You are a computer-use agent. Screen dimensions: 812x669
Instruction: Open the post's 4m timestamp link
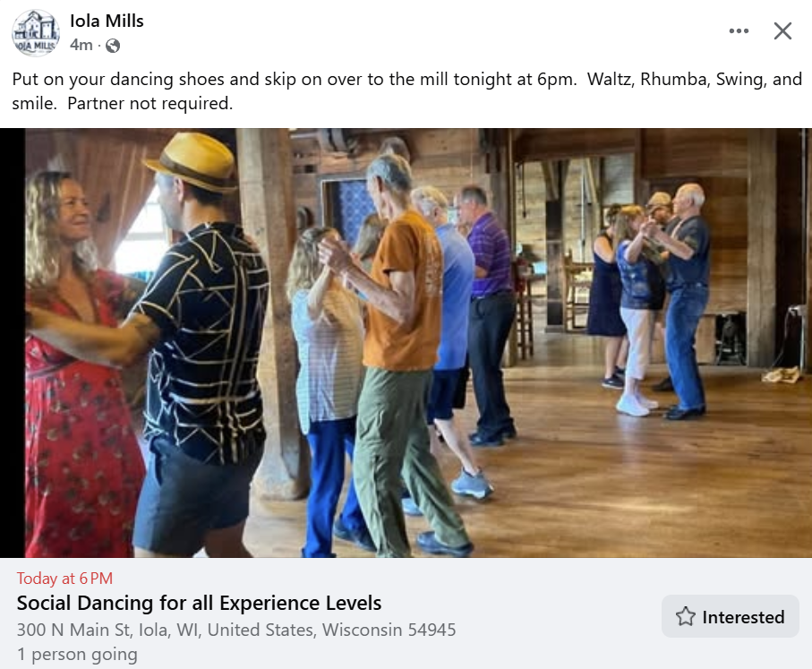pyautogui.click(x=81, y=45)
